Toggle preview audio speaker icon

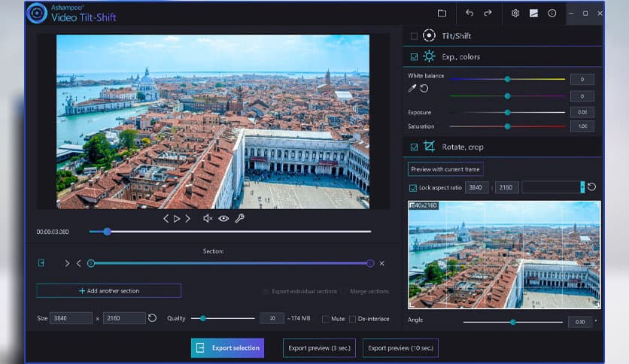coord(208,219)
